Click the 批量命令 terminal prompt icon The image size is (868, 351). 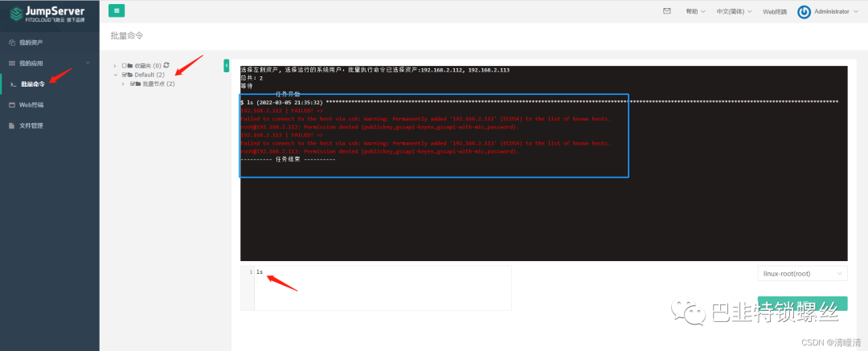click(x=13, y=84)
